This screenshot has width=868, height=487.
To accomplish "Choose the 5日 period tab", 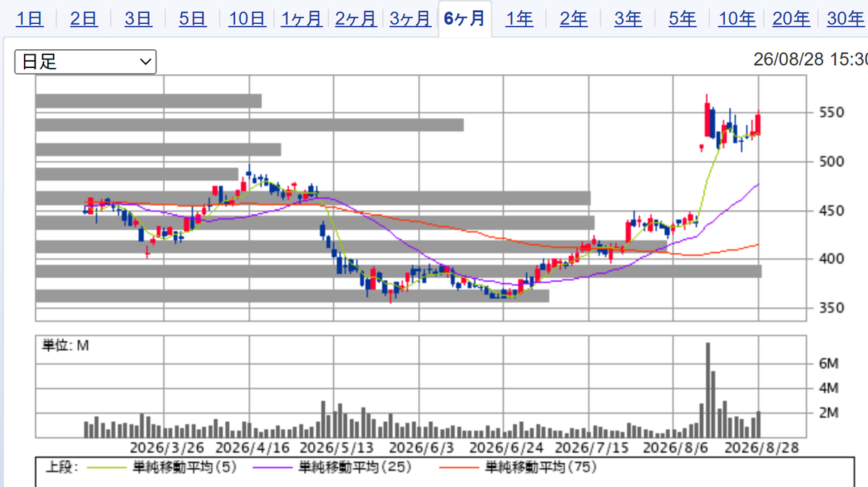I will [192, 19].
